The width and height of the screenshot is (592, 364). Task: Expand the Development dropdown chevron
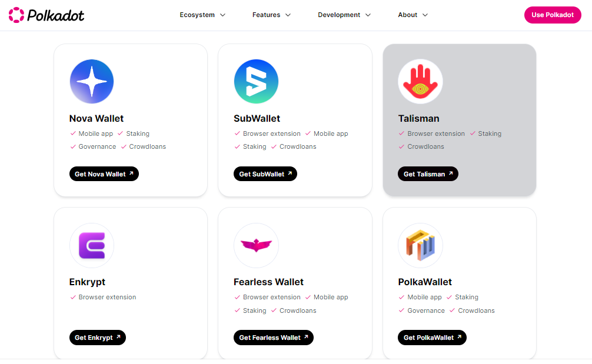[368, 15]
